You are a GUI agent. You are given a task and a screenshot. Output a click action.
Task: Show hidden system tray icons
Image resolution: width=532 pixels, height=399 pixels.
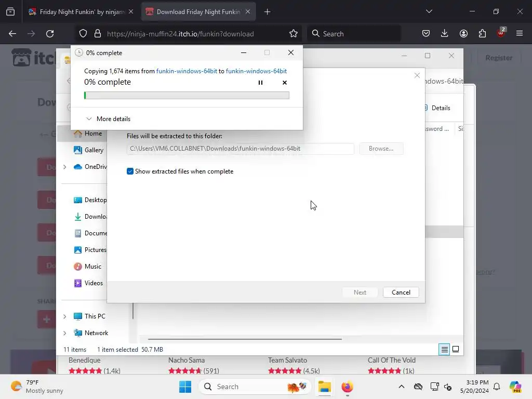tap(402, 387)
